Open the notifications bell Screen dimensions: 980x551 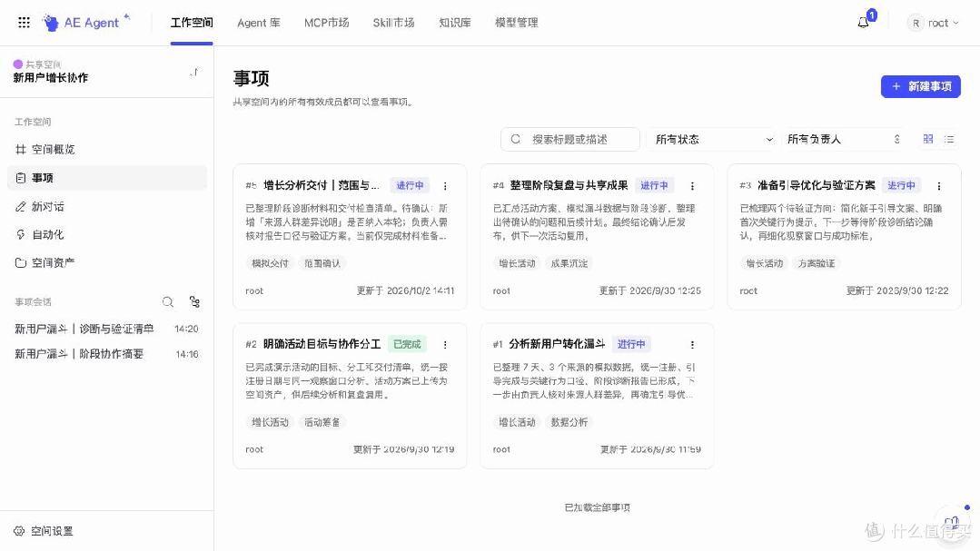coord(863,23)
